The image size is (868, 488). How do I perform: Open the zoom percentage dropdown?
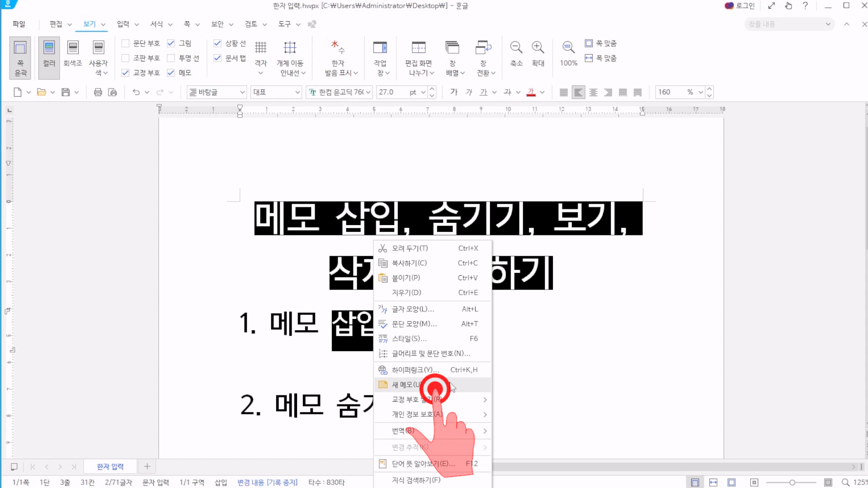(x=700, y=92)
